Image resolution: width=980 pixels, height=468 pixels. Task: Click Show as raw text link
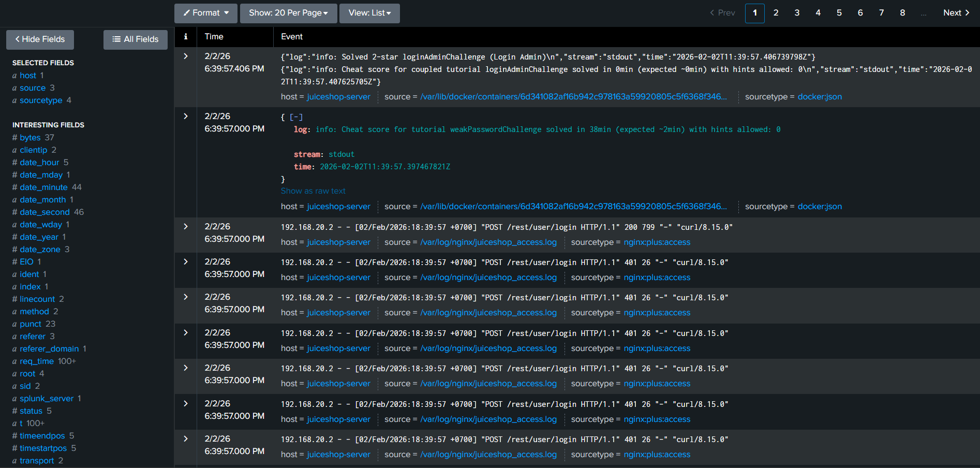pos(313,191)
